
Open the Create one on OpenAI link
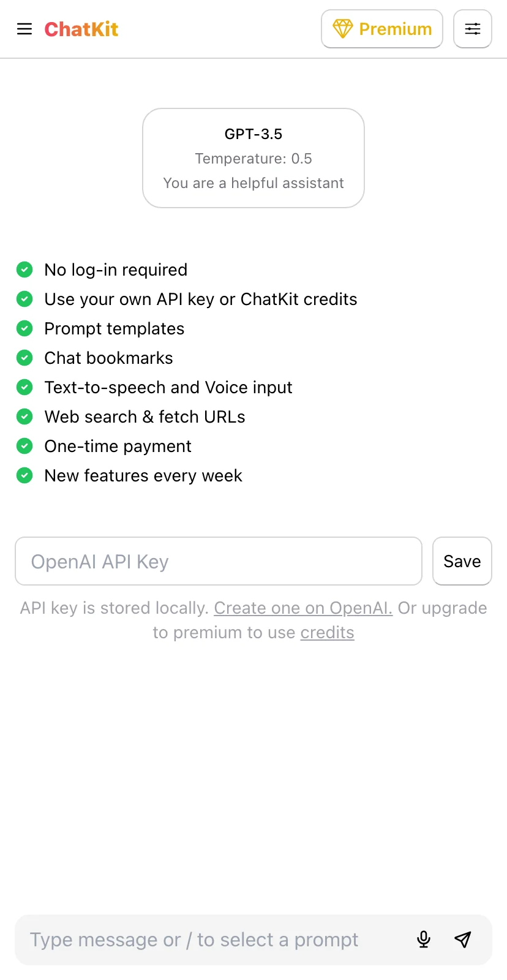click(303, 608)
